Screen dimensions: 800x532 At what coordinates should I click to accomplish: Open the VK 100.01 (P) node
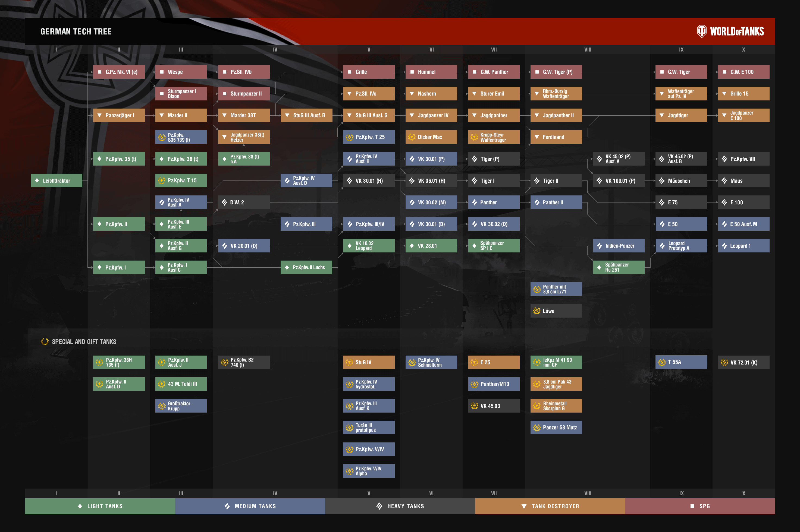(619, 180)
